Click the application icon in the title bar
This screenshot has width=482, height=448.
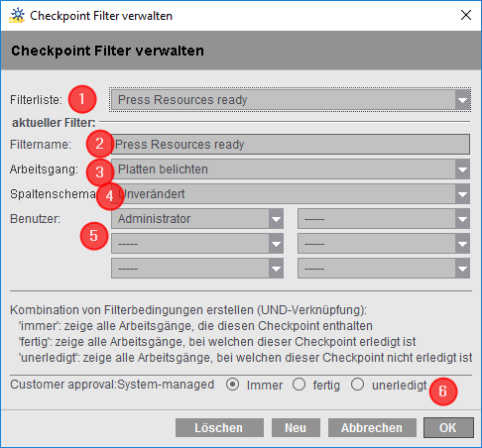(x=17, y=16)
